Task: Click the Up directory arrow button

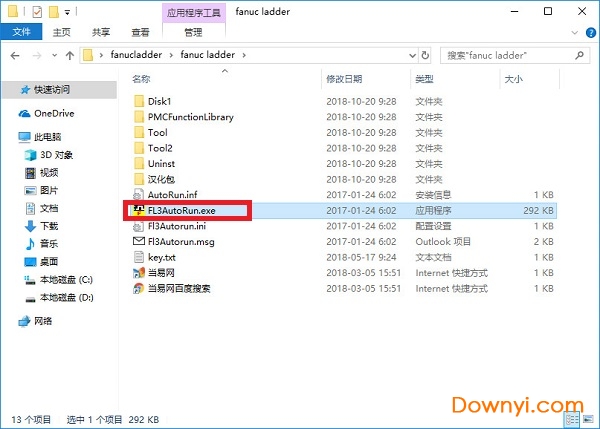Action: point(70,52)
